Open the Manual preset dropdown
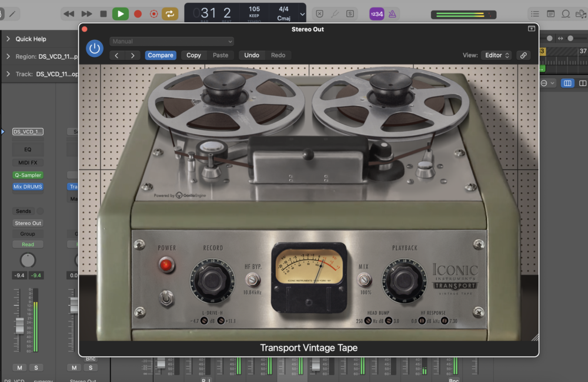 [172, 42]
